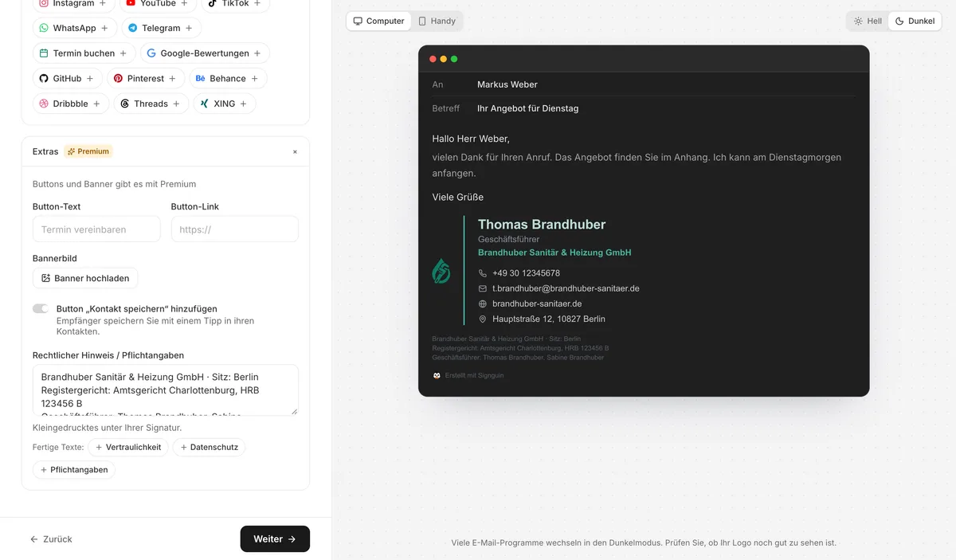This screenshot has height=560, width=956.
Task: Add the Google-Bewertungen link chip
Action: coord(206,53)
